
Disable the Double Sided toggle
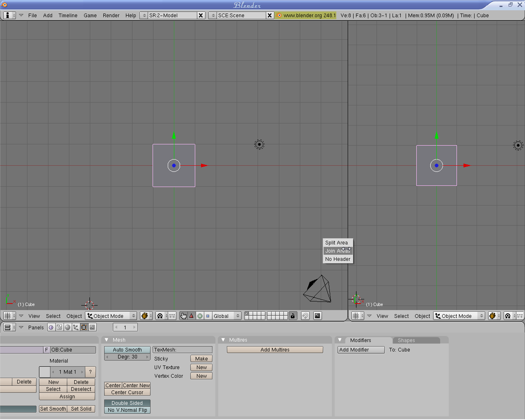pos(127,403)
